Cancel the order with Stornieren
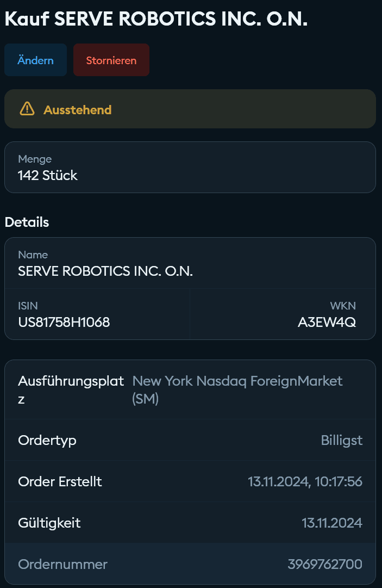This screenshot has width=382, height=588. (111, 60)
